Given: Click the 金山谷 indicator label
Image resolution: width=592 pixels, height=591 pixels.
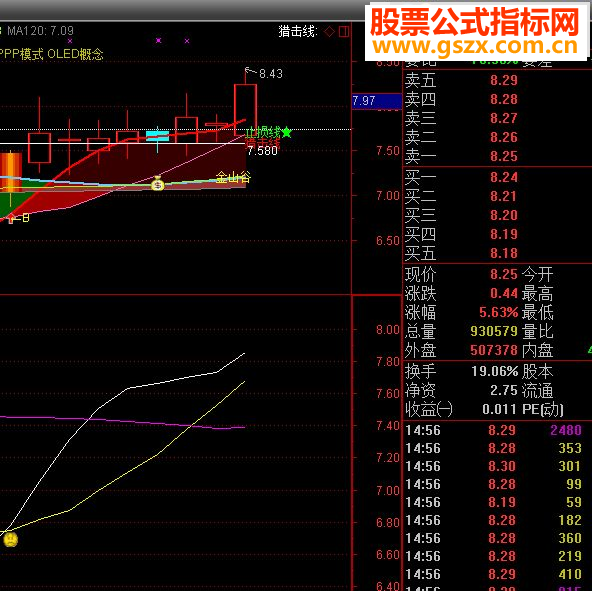Looking at the screenshot, I should (x=233, y=177).
